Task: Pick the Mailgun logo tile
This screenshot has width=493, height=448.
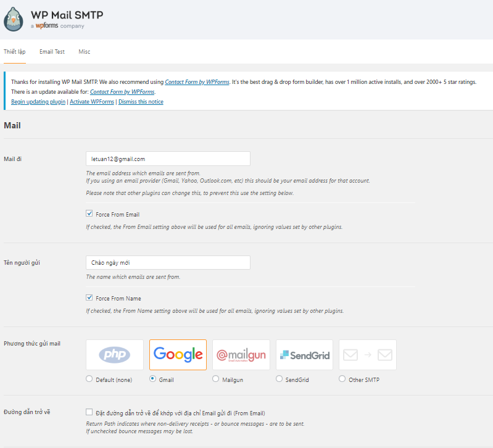Action: pyautogui.click(x=241, y=355)
